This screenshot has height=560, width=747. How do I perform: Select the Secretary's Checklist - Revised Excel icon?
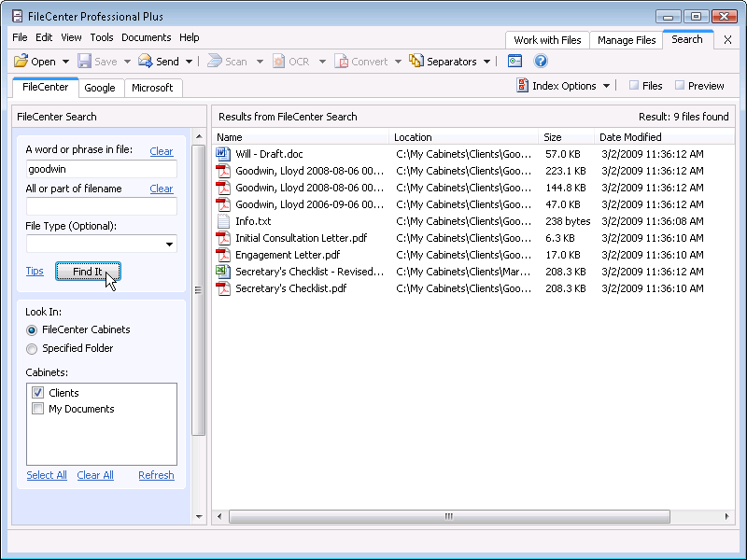223,272
